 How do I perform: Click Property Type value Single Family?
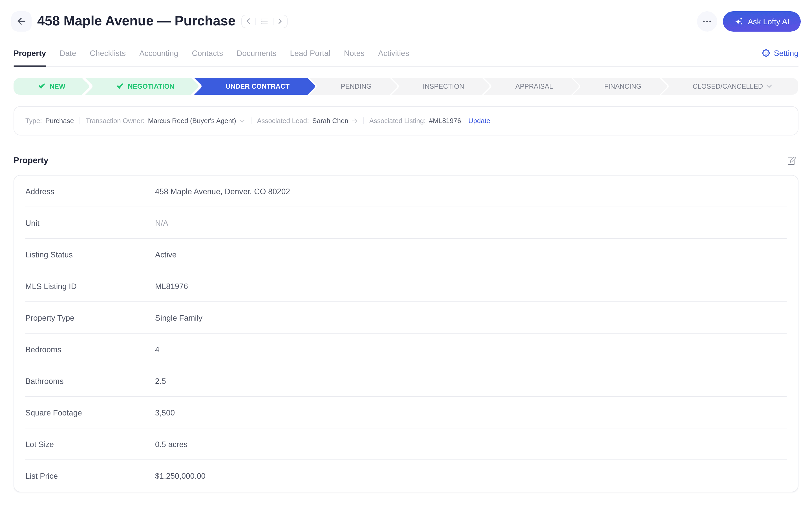179,318
